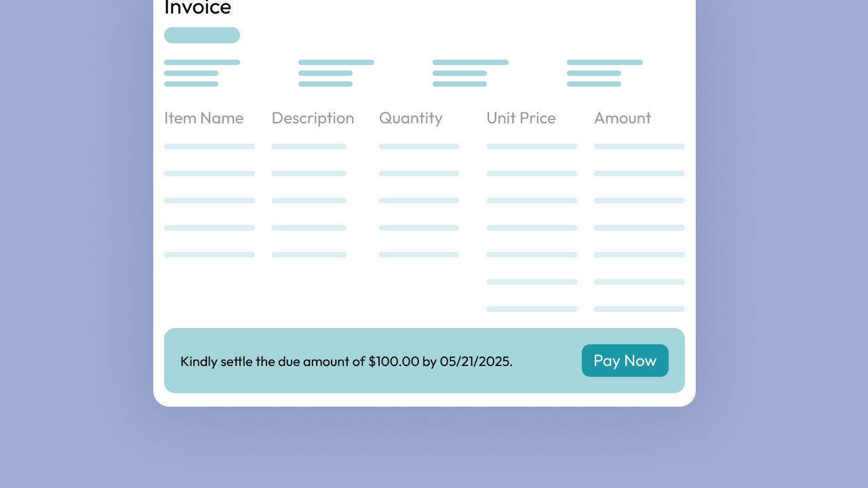Click the Amount column header

click(x=623, y=118)
